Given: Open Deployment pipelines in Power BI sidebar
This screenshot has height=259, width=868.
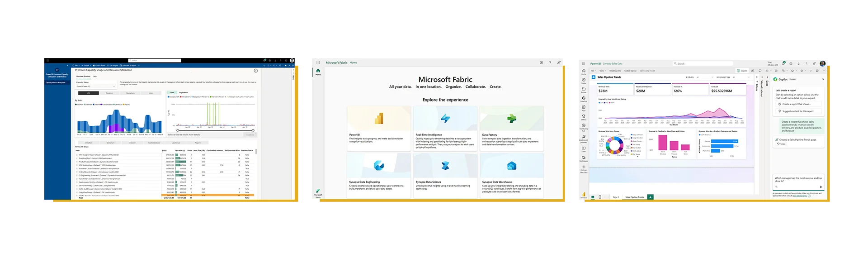Looking at the screenshot, I should click(x=584, y=139).
